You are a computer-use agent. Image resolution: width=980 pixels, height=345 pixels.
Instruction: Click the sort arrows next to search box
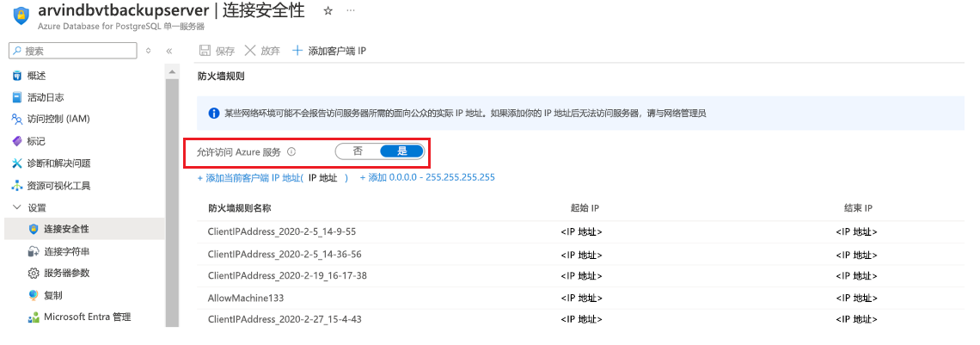coord(148,52)
